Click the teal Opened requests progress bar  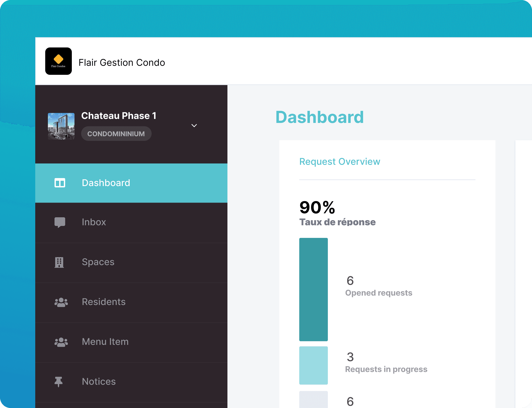(x=313, y=289)
